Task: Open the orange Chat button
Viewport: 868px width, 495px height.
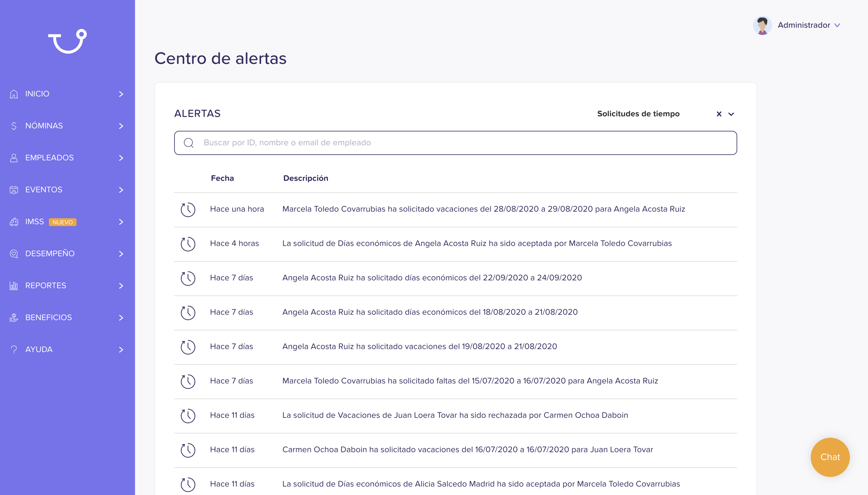Action: pyautogui.click(x=830, y=457)
